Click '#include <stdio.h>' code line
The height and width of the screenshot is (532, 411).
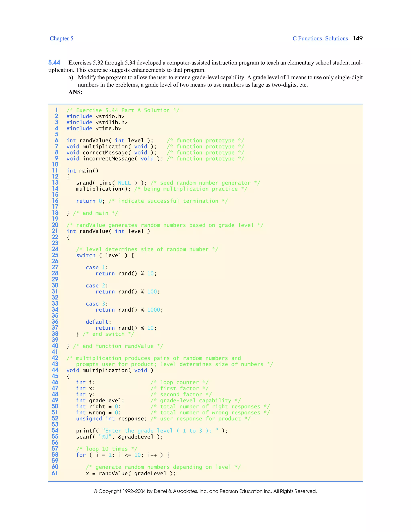tap(95, 116)
